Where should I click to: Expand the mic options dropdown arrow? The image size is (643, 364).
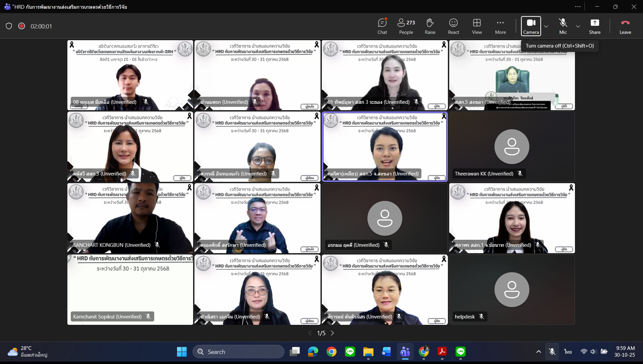tap(578, 26)
